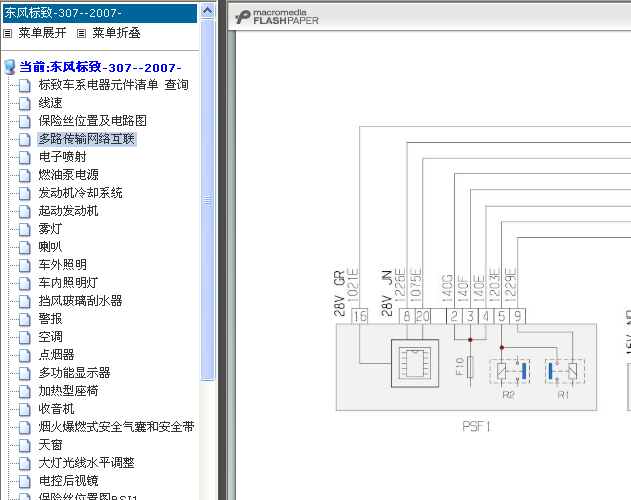Click page icon next to 多功能显示器

(x=25, y=373)
